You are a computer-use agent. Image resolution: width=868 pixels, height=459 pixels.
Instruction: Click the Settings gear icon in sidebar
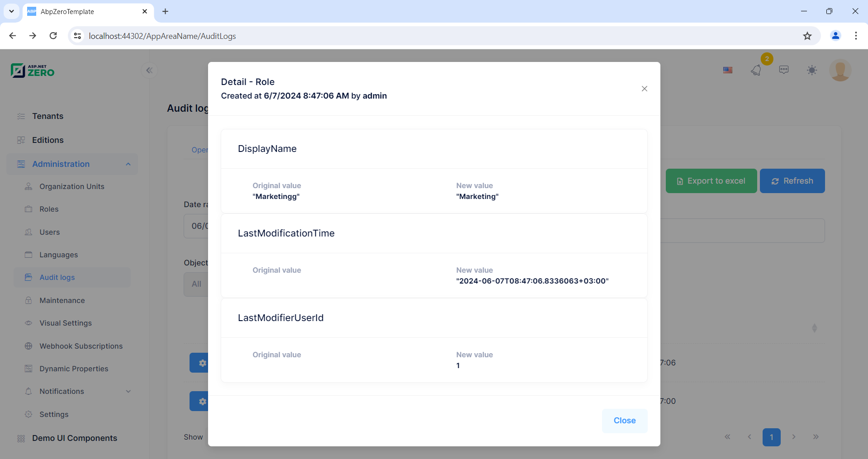(28, 414)
